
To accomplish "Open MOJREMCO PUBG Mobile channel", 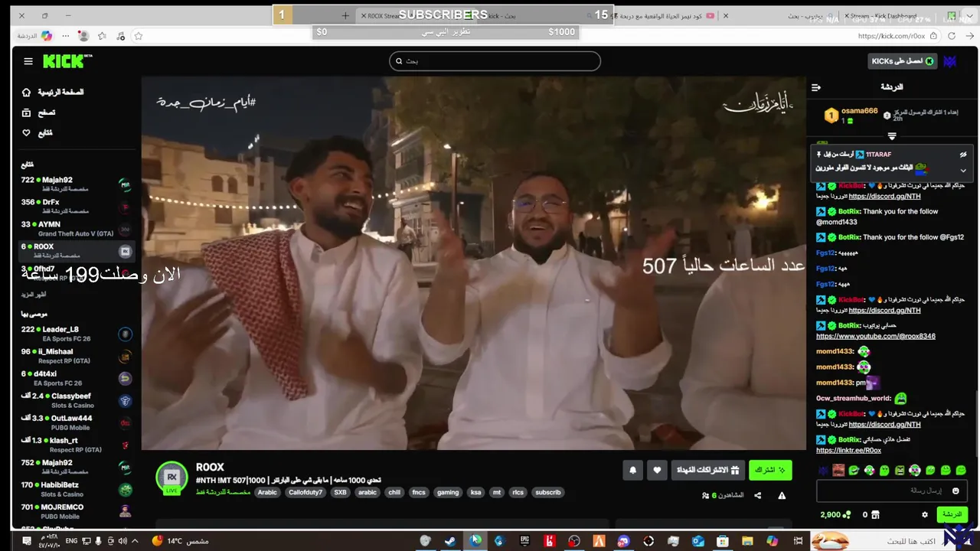I will coord(77,511).
